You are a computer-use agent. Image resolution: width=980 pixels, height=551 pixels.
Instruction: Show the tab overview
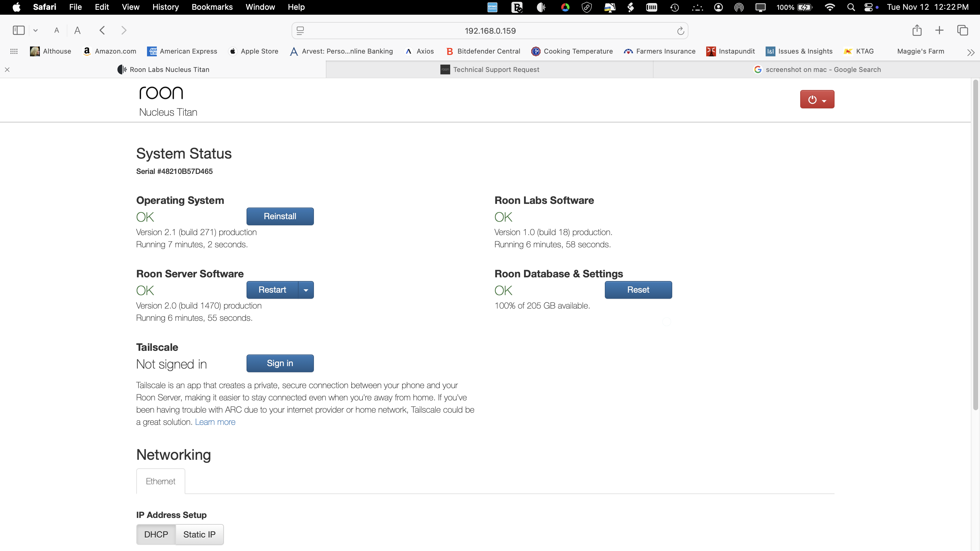coord(963,30)
